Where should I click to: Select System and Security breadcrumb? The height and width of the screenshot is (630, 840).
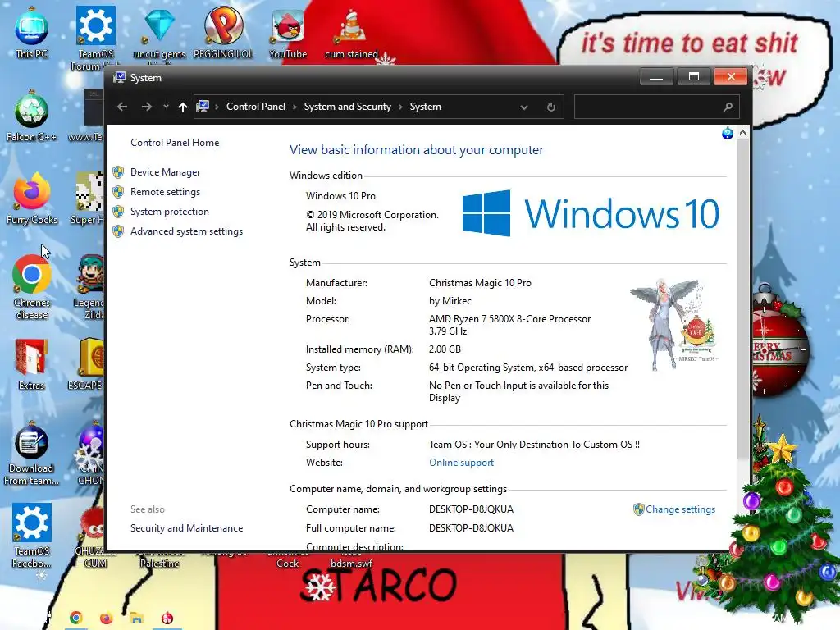click(348, 107)
